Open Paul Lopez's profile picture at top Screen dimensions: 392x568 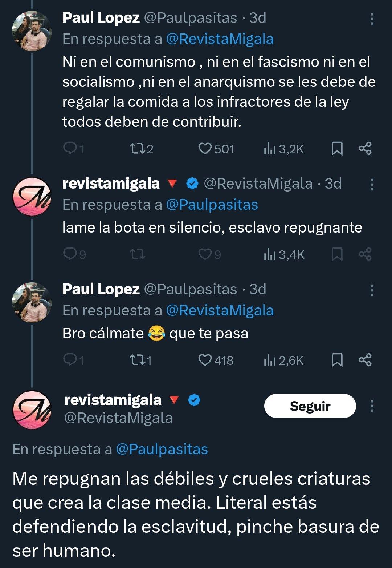click(x=32, y=31)
